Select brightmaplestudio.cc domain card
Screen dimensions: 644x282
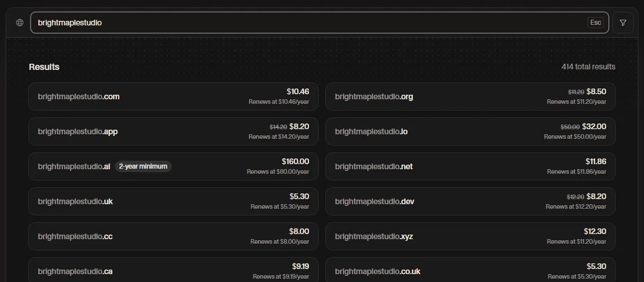(173, 236)
